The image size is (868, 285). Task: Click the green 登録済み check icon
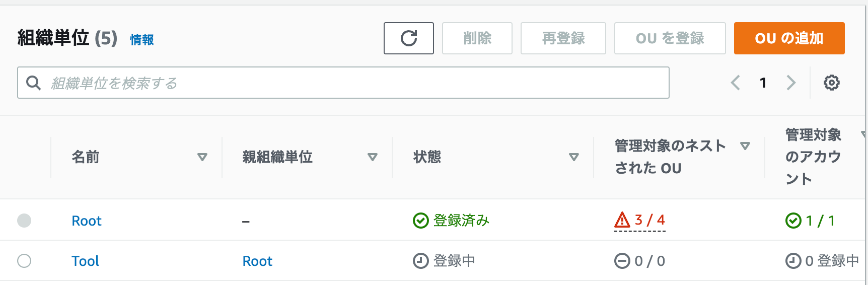420,221
